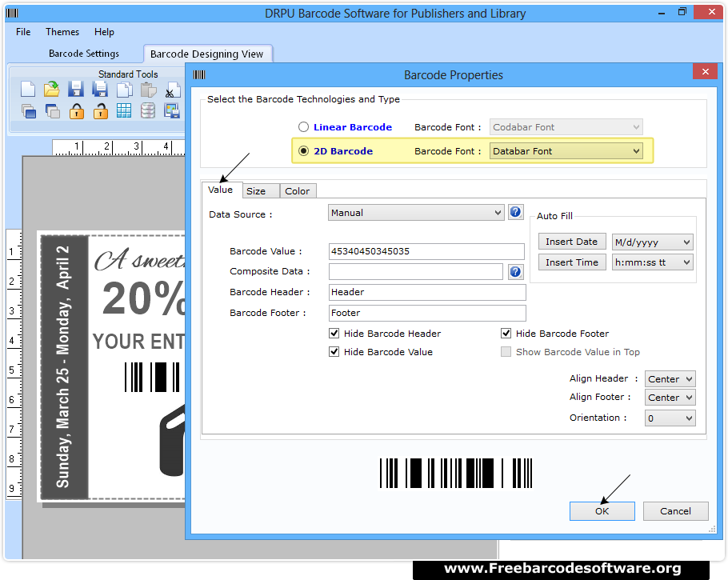Restore the main window using title bar button
This screenshot has height=580, width=728.
click(x=682, y=12)
